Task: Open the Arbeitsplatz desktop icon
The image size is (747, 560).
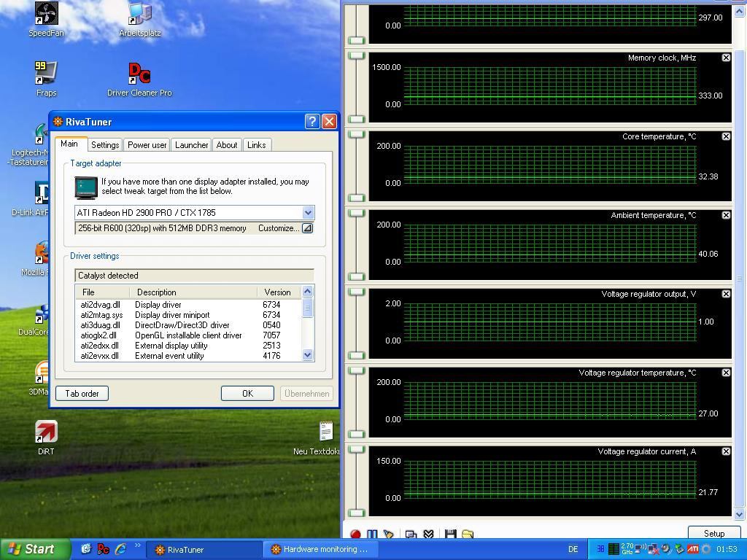Action: (x=140, y=19)
